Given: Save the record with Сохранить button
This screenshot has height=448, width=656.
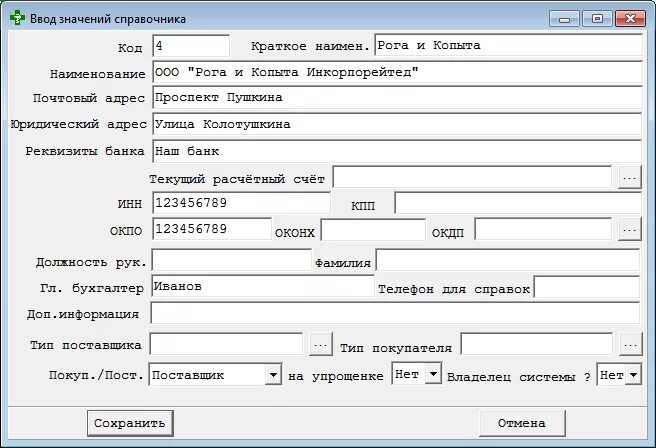Looking at the screenshot, I should tap(130, 423).
